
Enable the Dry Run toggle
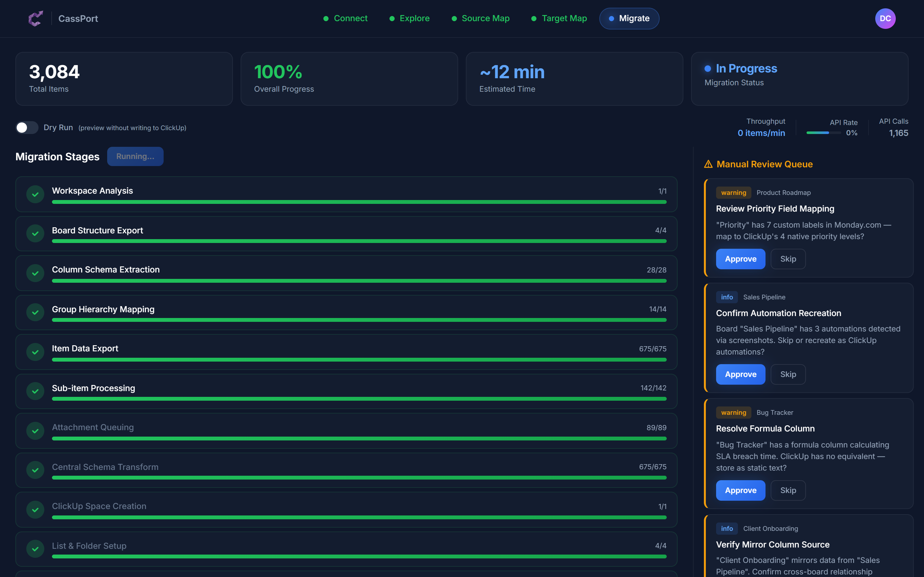[26, 128]
